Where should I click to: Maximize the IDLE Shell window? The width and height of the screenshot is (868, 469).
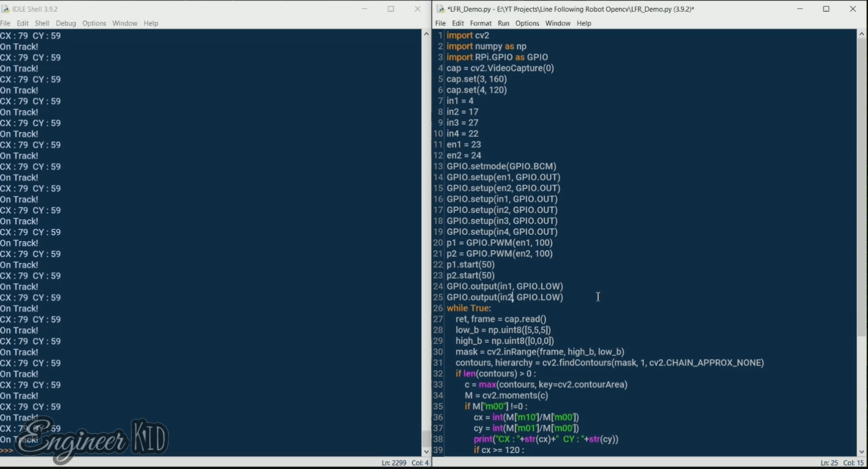point(391,9)
